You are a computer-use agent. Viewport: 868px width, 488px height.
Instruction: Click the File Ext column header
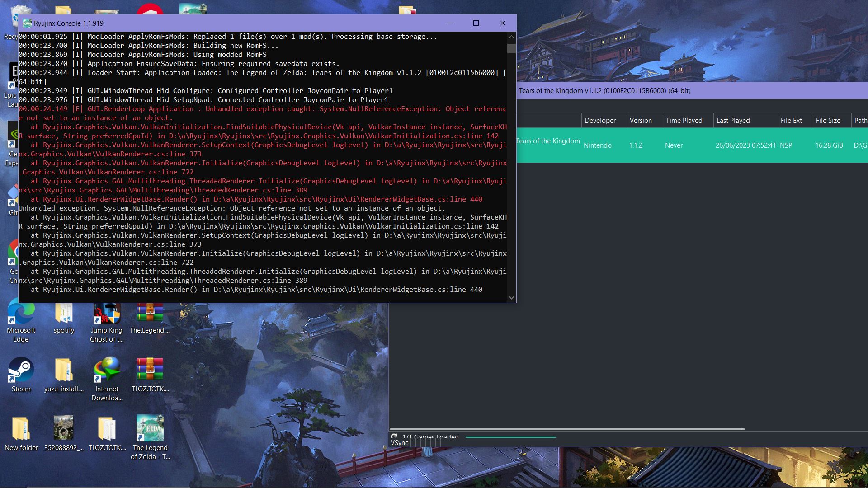point(791,121)
